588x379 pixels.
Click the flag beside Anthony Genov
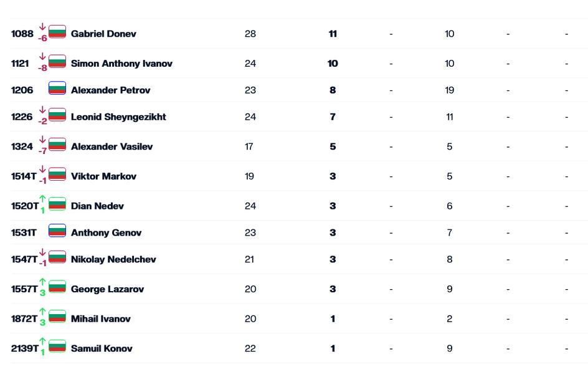(57, 230)
